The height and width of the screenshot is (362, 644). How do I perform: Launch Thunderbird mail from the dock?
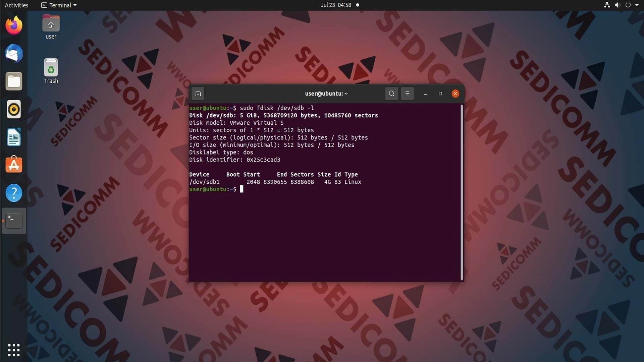[x=14, y=53]
